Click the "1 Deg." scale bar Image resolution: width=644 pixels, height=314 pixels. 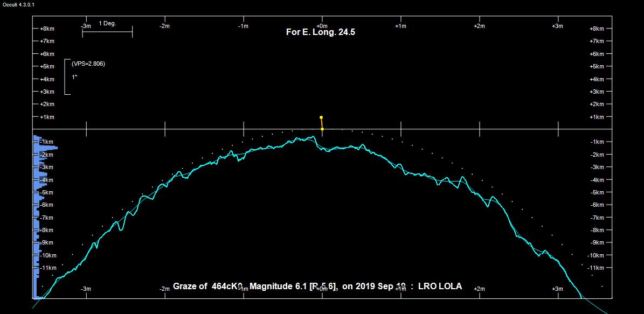[107, 32]
